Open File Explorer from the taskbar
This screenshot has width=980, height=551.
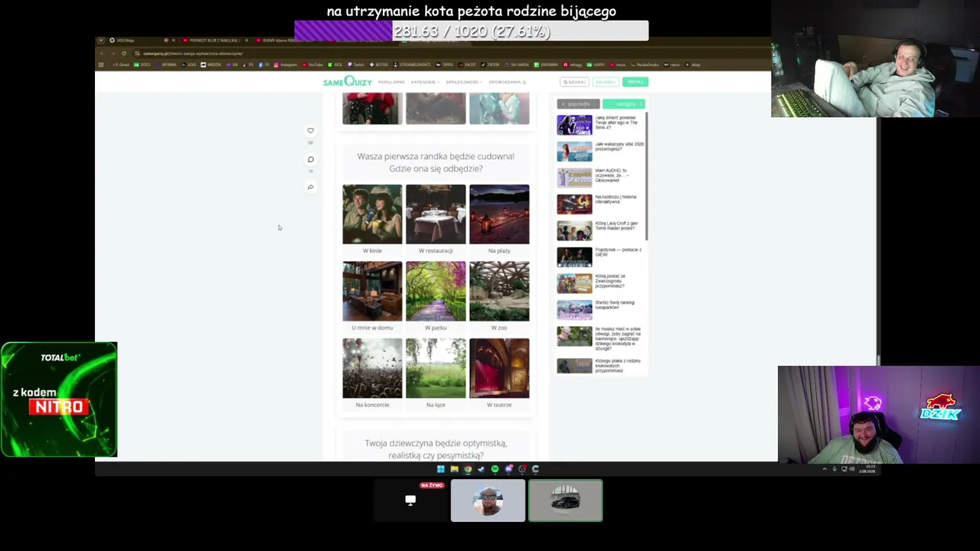[x=454, y=469]
